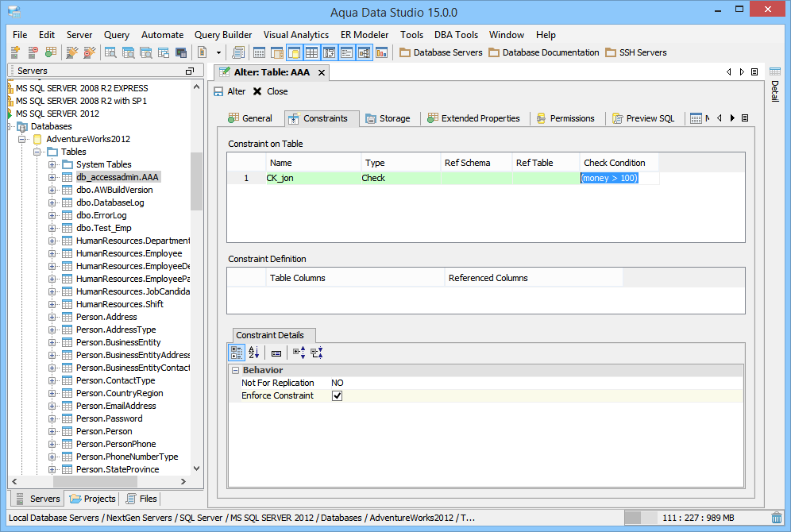
Task: Toggle the form list view toolbar icon
Action: [x=346, y=52]
